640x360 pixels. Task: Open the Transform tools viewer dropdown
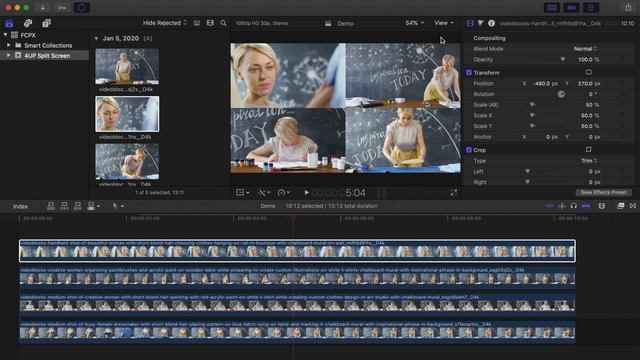[x=242, y=192]
